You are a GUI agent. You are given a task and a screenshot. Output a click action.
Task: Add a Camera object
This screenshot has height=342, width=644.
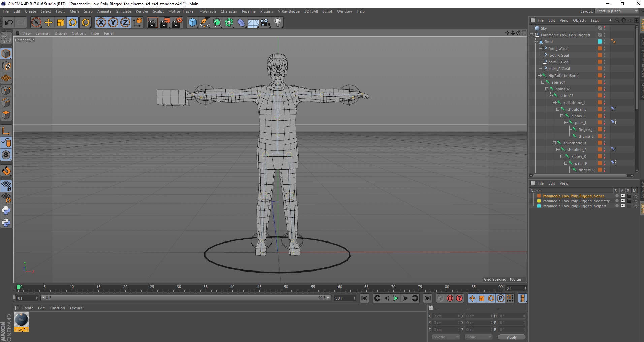tap(265, 23)
